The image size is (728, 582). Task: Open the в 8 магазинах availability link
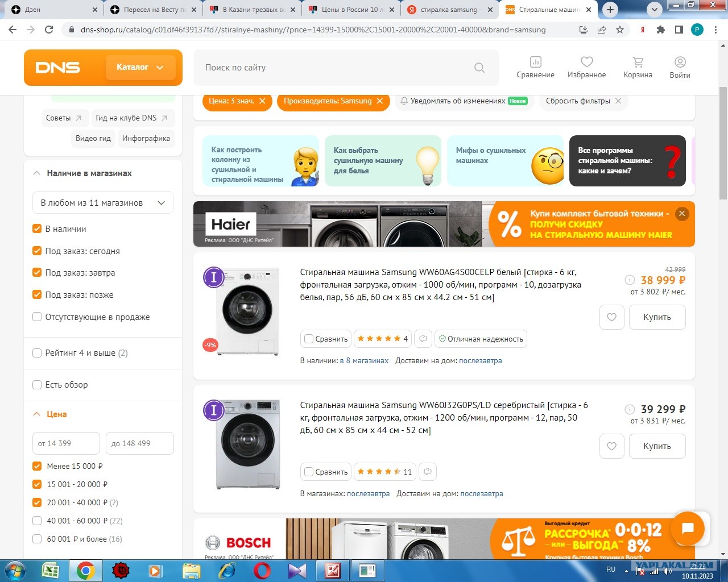[364, 361]
